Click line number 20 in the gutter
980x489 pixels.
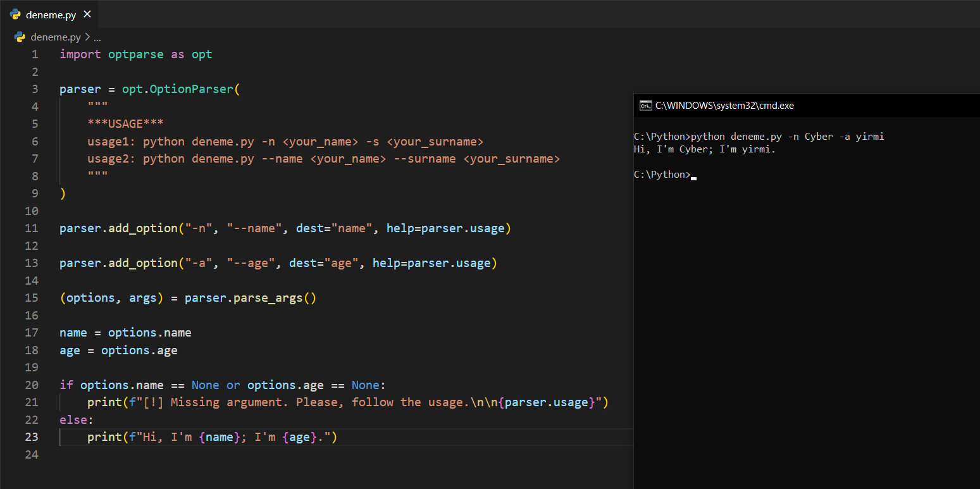32,385
